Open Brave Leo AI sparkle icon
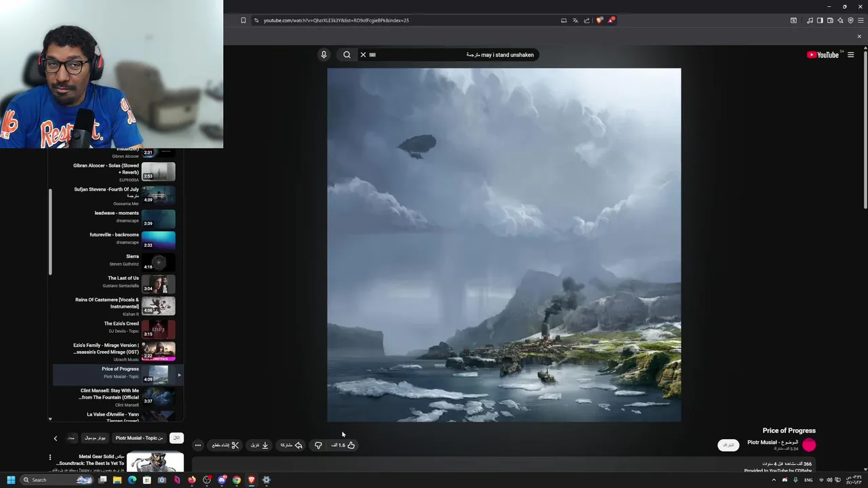Image resolution: width=868 pixels, height=488 pixels. coord(840,20)
